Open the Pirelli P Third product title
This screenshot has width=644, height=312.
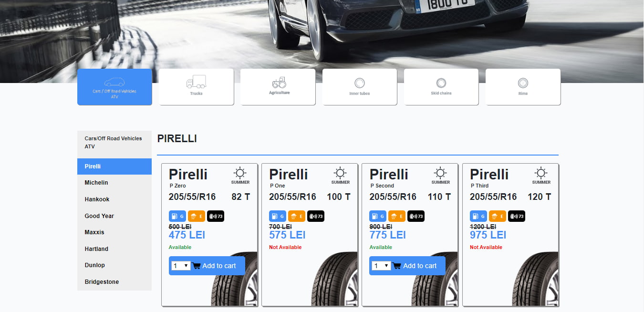[489, 174]
